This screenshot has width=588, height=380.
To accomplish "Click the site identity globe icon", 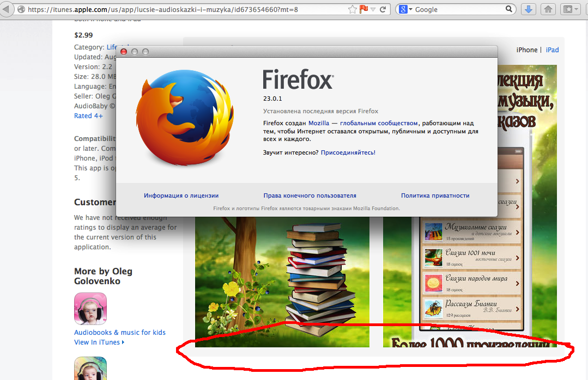I will pyautogui.click(x=21, y=9).
